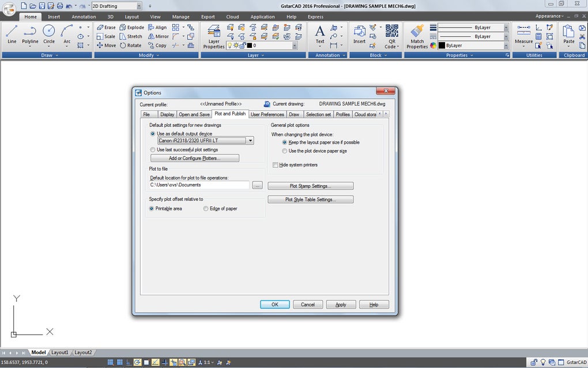This screenshot has width=588, height=368.
Task: Click the Insert block icon
Action: point(359,34)
